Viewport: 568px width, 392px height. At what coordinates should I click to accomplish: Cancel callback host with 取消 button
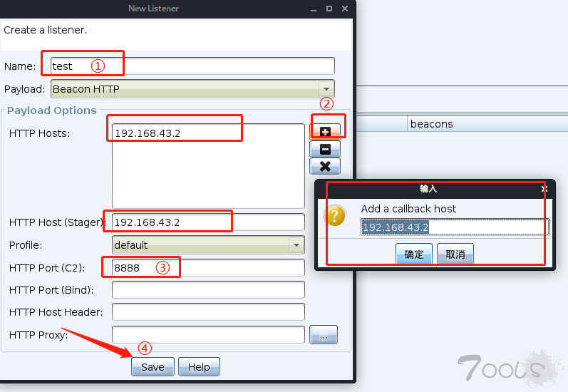point(455,254)
